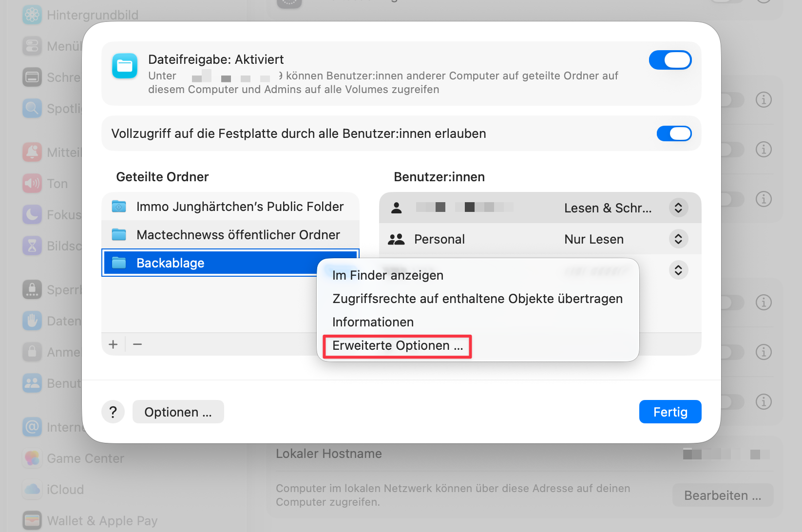Click the Hintergrundbild sidebar icon
The height and width of the screenshot is (532, 802).
coord(32,15)
